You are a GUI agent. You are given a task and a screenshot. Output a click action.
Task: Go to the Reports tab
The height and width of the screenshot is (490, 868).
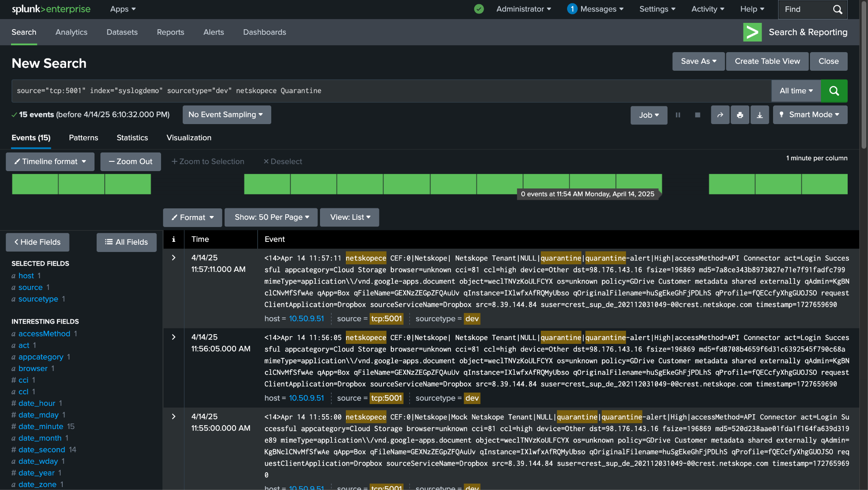coord(170,32)
